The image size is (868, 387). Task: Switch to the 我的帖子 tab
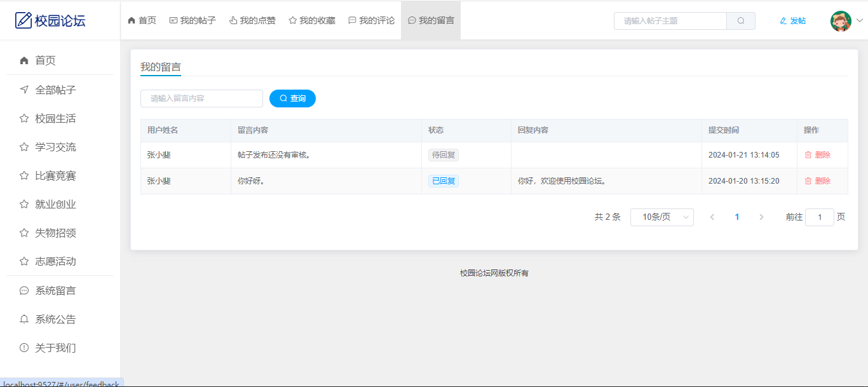pos(193,20)
